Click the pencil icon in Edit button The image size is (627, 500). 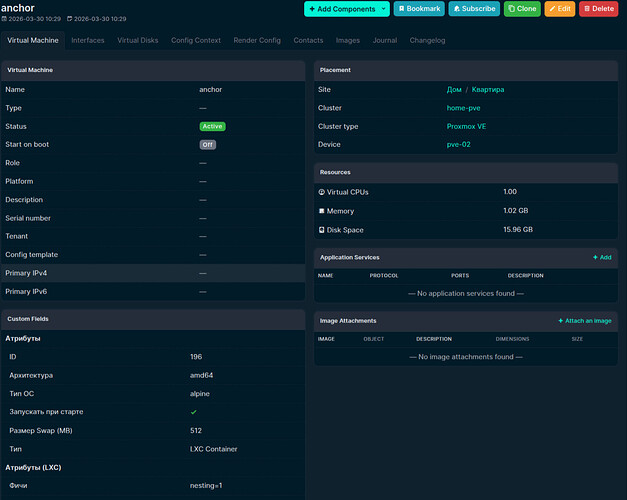552,9
